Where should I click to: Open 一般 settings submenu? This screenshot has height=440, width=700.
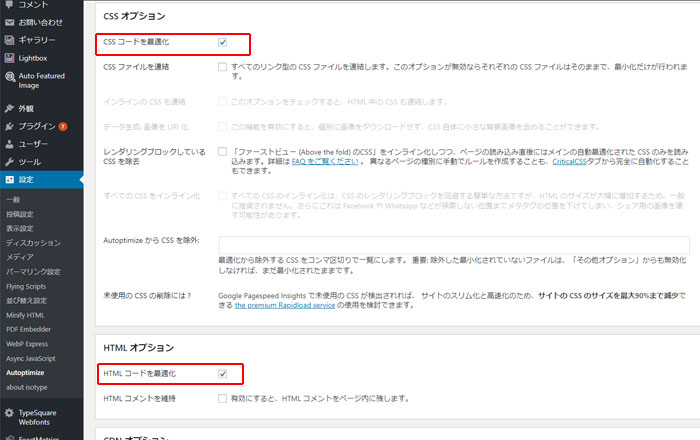coord(13,200)
